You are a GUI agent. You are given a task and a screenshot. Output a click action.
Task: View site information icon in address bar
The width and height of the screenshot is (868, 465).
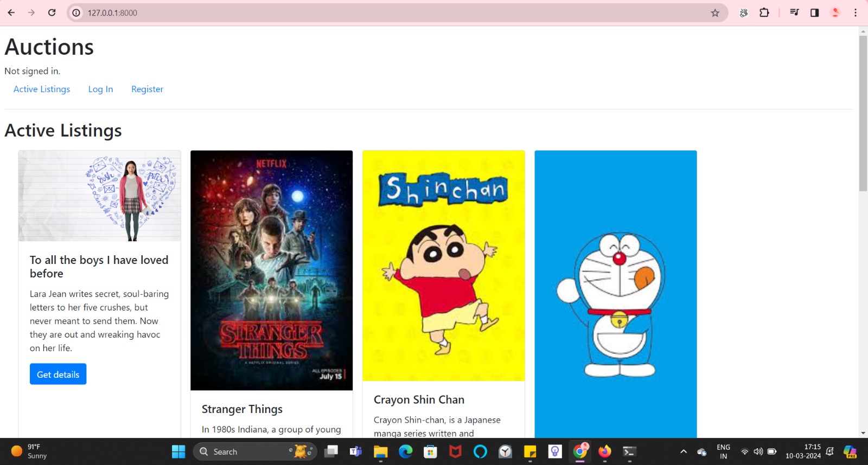pyautogui.click(x=76, y=12)
